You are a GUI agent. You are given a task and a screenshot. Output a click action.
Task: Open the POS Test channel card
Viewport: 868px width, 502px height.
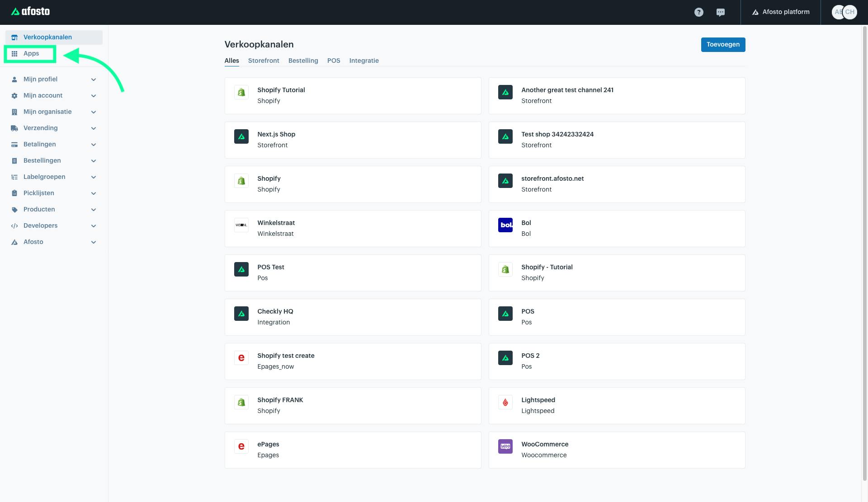[x=353, y=273]
